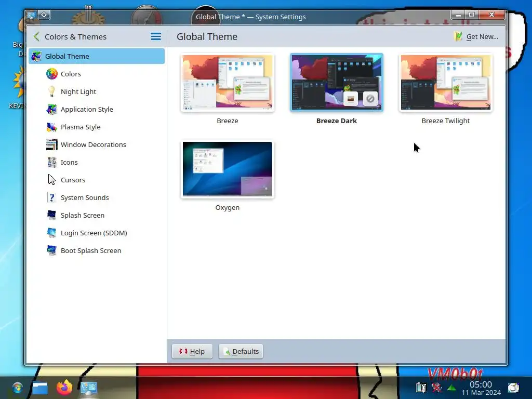Open Night Light settings
532x399 pixels.
pos(96,91)
